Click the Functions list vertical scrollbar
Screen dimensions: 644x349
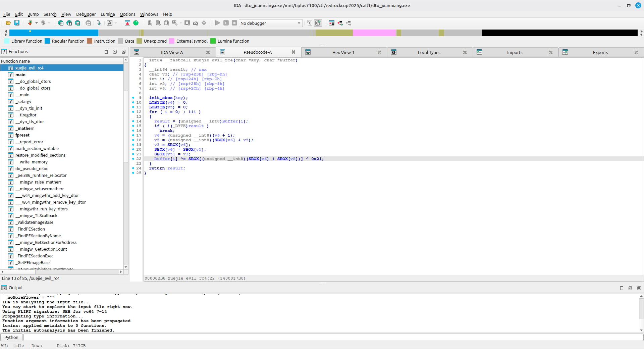click(126, 163)
